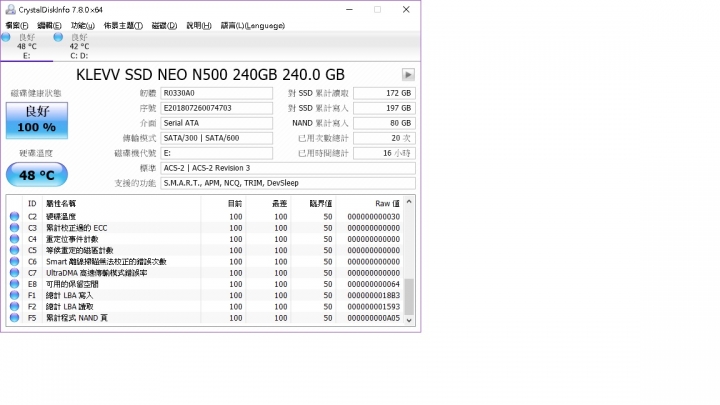Screen dimensions: 720x405
Task: Select the C: D: drive tab at 42 °C
Action: [x=79, y=46]
